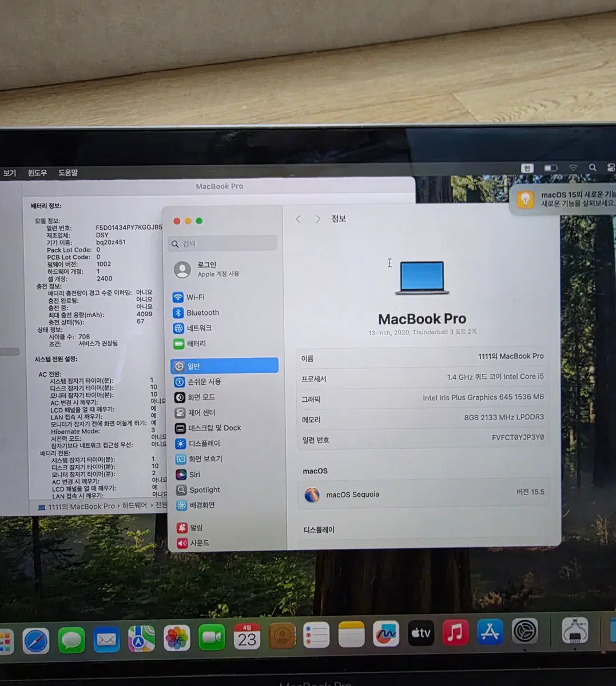The width and height of the screenshot is (616, 686).
Task: Open the 윈도우 menu
Action: (x=37, y=173)
